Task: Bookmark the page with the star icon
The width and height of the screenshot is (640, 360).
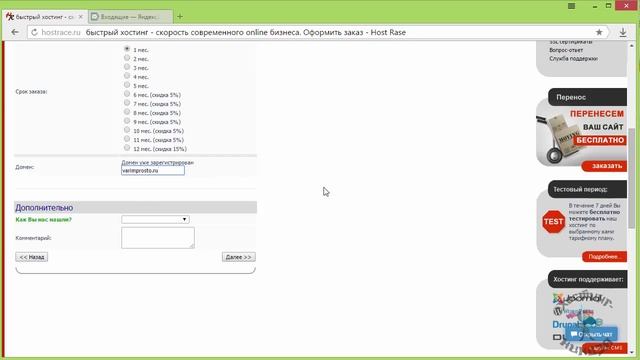Action: (x=599, y=32)
